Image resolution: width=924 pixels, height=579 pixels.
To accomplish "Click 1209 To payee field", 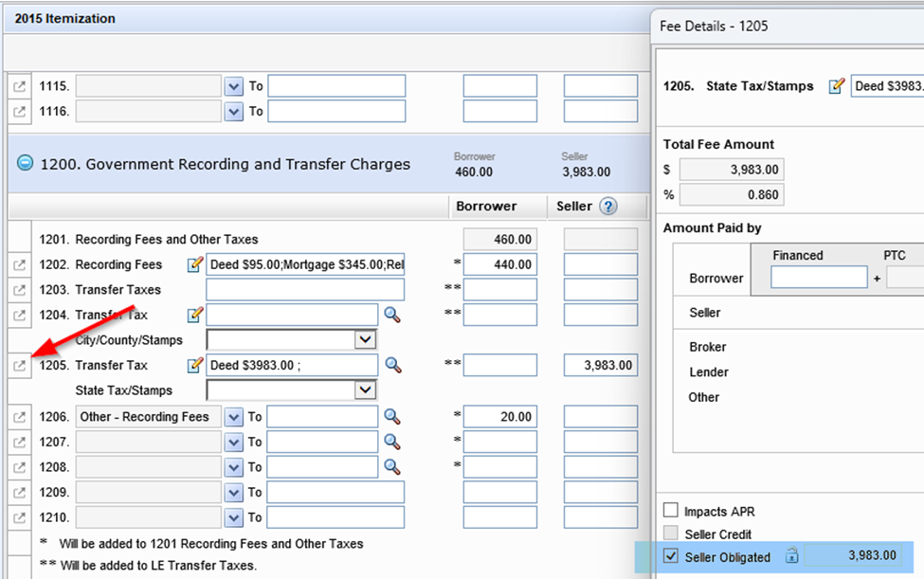I will point(335,493).
